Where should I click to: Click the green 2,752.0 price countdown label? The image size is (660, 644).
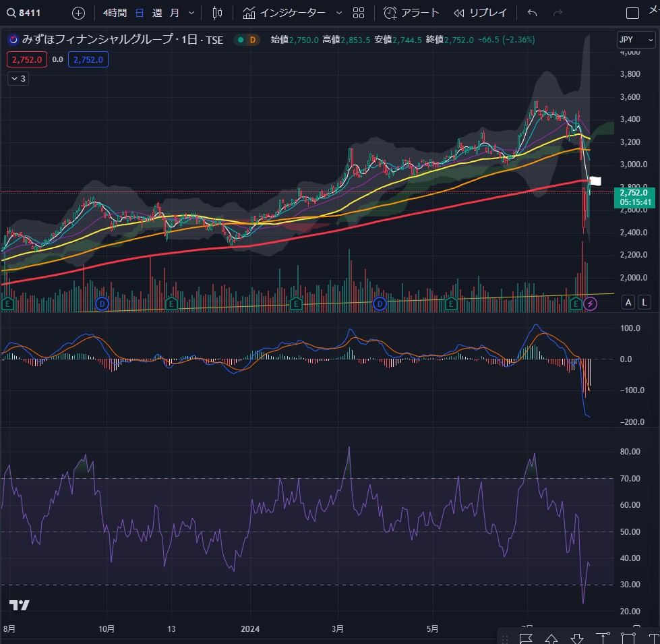[636, 198]
